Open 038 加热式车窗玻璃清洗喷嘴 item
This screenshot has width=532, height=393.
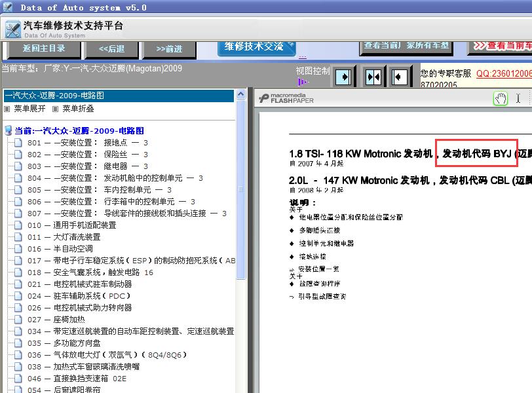tap(83, 367)
